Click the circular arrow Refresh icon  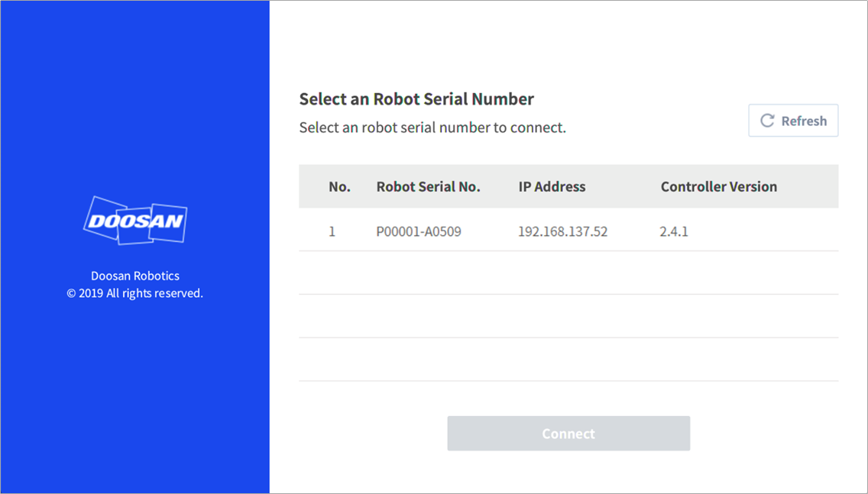pos(767,121)
